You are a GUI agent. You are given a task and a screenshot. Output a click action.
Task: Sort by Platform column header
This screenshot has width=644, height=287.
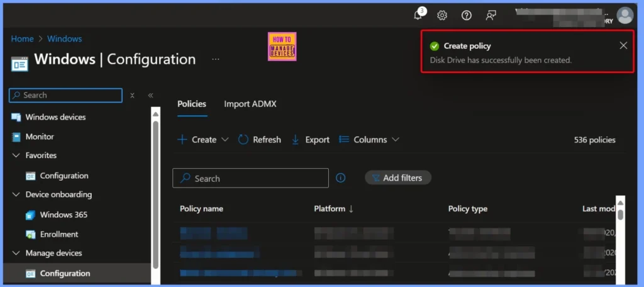coord(333,209)
